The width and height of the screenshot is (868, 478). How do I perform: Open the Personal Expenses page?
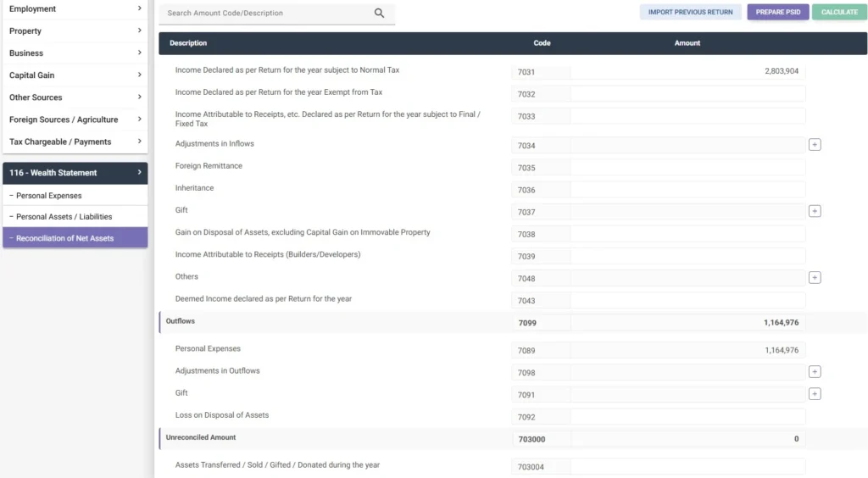[75, 195]
